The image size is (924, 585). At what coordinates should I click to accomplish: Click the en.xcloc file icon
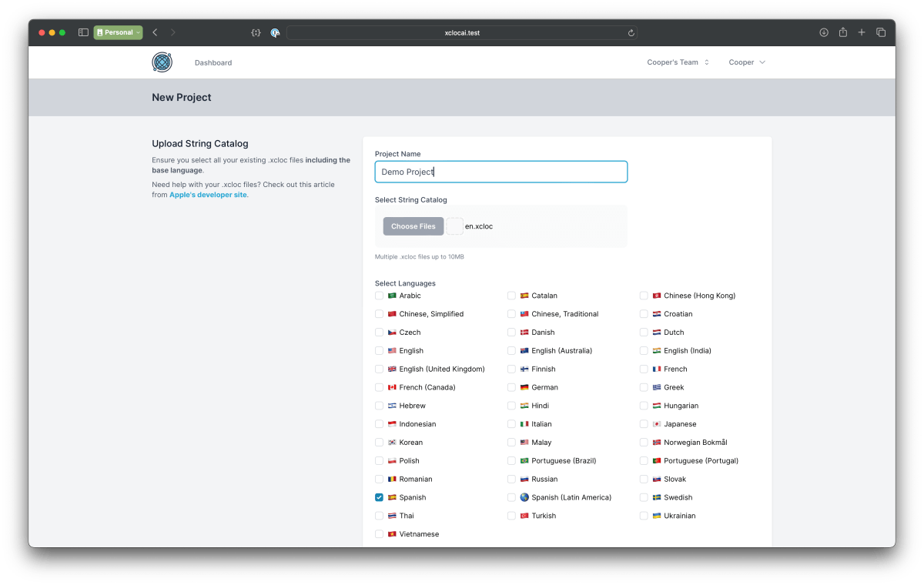[454, 226]
